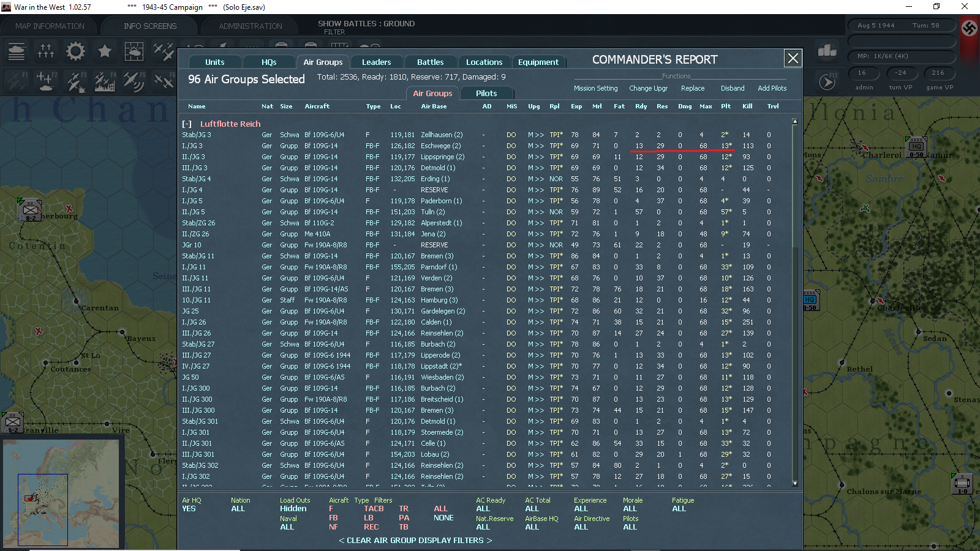Change the AirBase HQ filter value ALL
The width and height of the screenshot is (980, 551).
532,527
